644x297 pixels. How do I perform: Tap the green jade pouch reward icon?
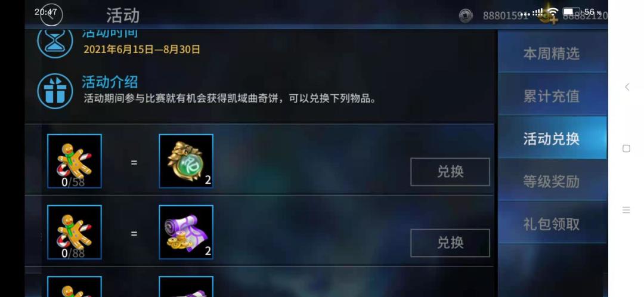tap(186, 161)
